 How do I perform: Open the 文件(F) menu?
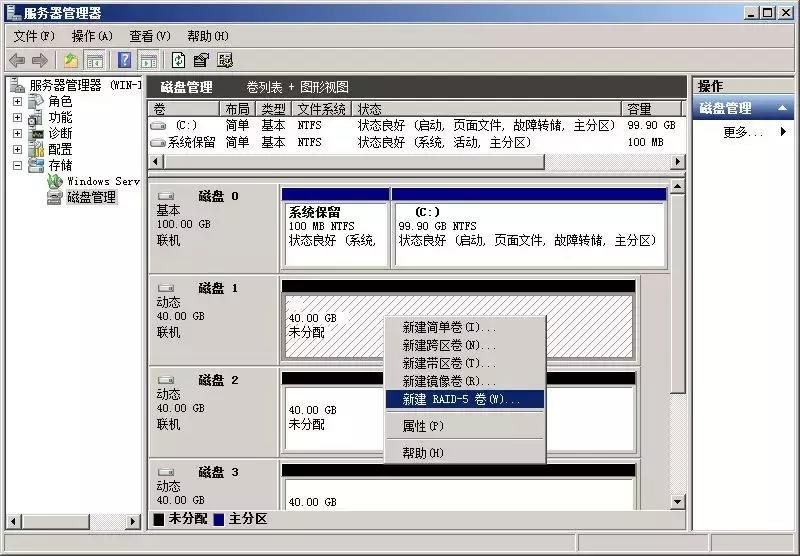34,36
